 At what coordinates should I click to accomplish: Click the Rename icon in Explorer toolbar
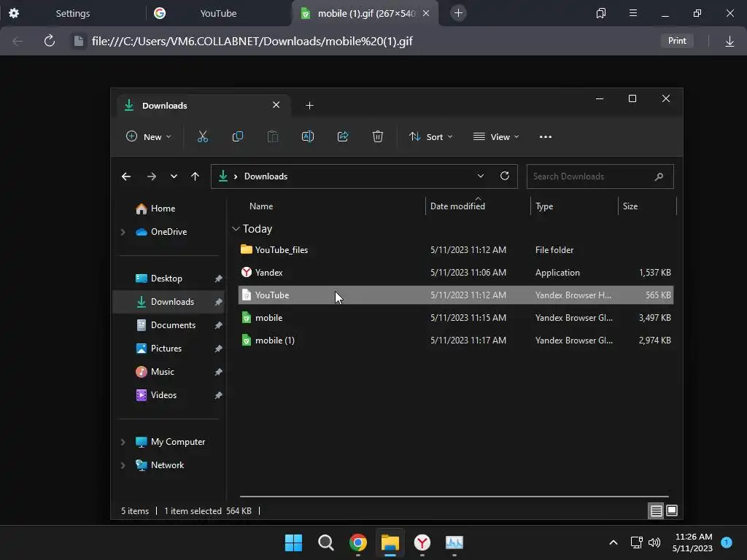(308, 136)
